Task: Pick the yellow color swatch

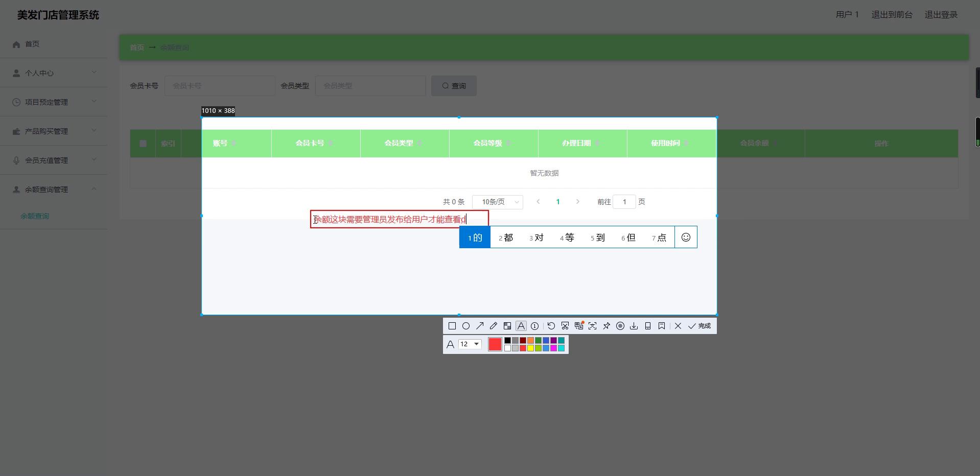Action: (x=530, y=348)
